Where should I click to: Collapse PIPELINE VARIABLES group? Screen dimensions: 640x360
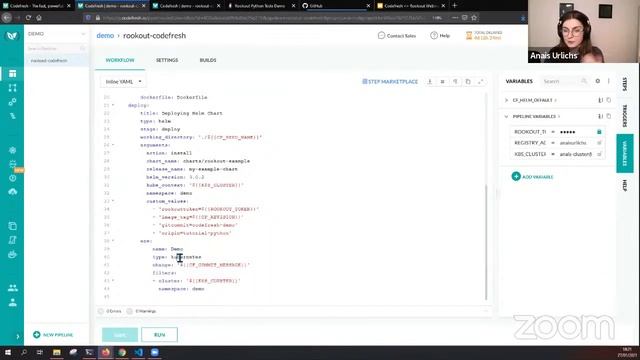pyautogui.click(x=507, y=116)
